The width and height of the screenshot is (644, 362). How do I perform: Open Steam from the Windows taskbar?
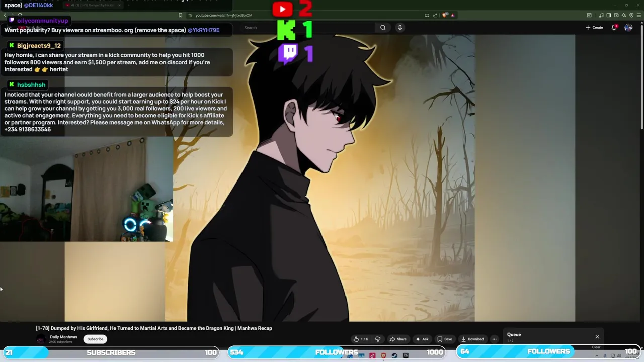click(x=394, y=356)
